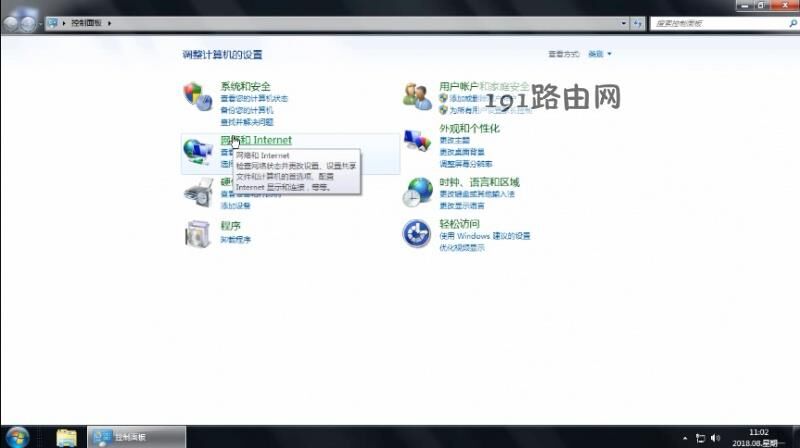Switch to 控制面板 taskbar button
Image resolution: width=800 pixels, height=448 pixels.
(x=137, y=437)
